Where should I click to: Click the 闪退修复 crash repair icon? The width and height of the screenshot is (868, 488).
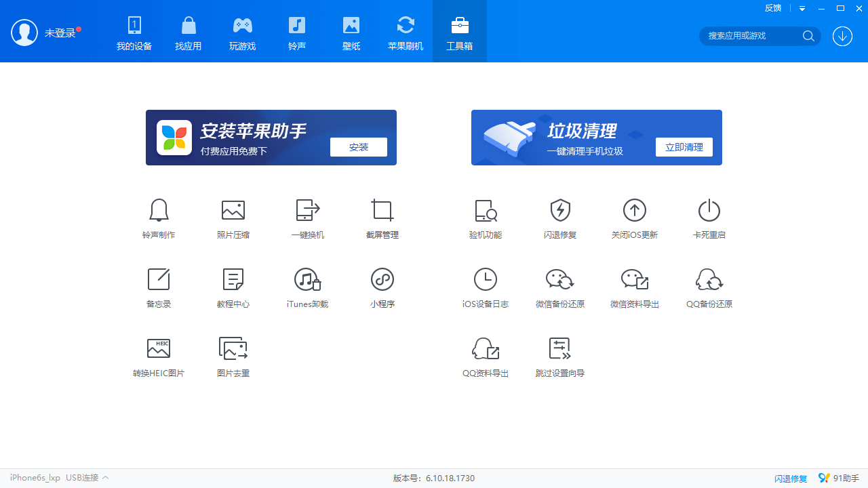tap(560, 211)
